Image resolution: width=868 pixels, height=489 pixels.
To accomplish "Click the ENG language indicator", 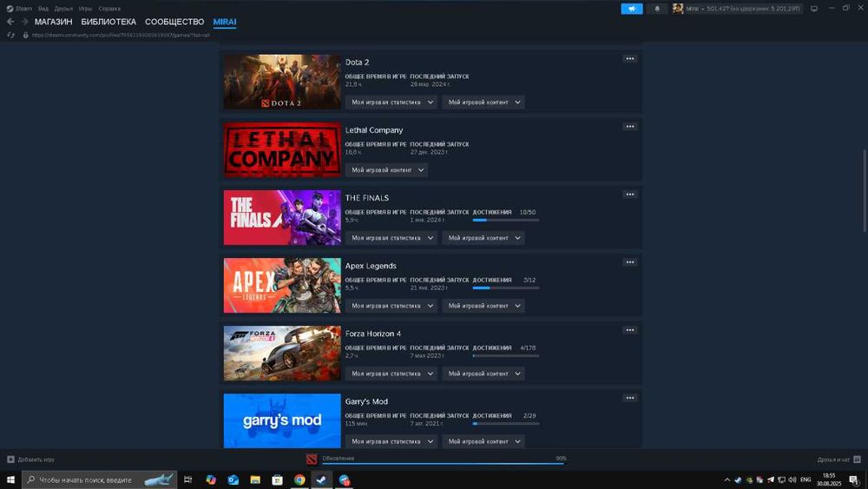I will pos(806,479).
